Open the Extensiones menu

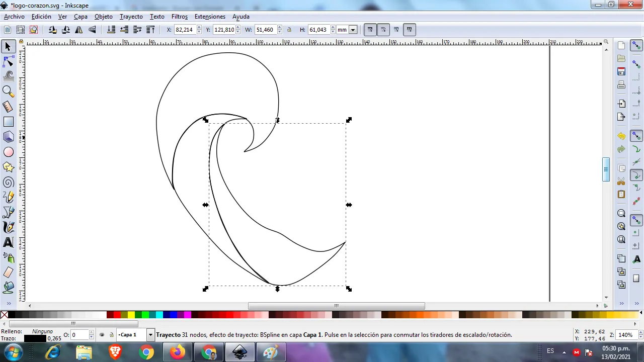[210, 17]
